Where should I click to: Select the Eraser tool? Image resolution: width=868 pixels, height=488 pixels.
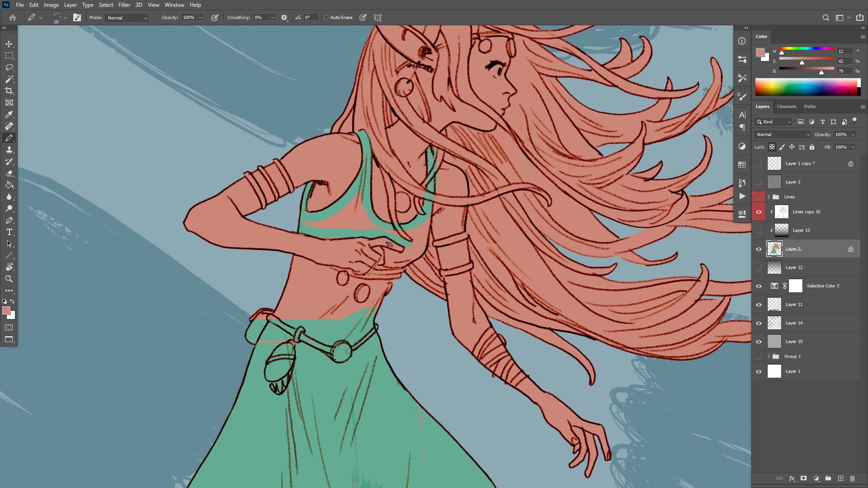point(9,173)
